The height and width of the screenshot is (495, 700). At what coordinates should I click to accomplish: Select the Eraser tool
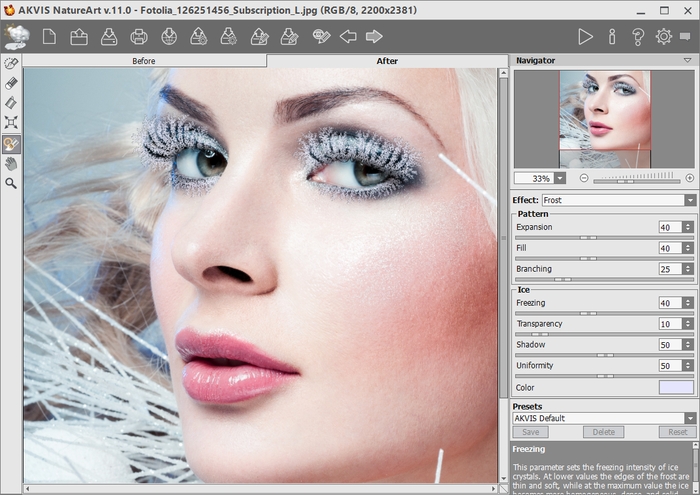coord(11,83)
